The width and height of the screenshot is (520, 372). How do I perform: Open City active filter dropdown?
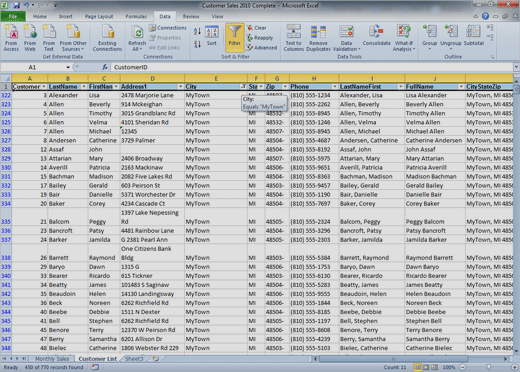243,87
